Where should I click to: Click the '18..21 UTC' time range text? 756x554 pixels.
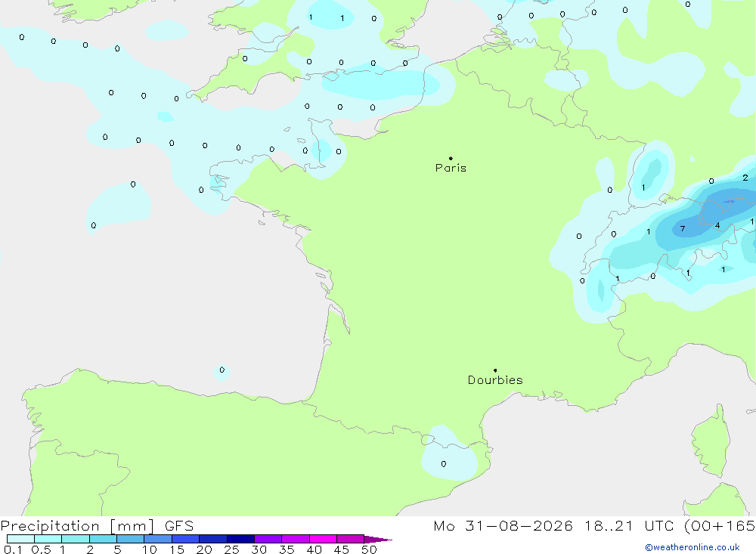(x=629, y=526)
